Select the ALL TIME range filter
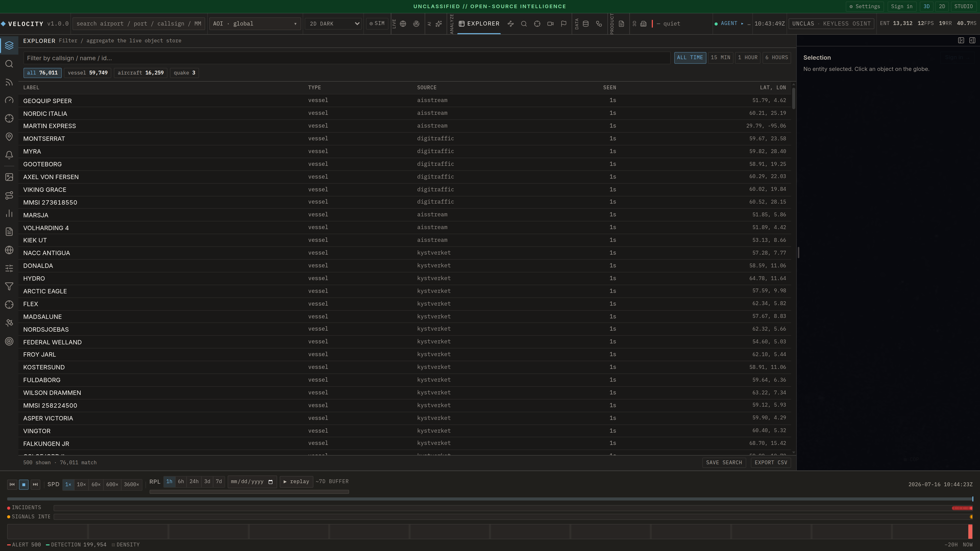Viewport: 980px width, 551px height. [x=690, y=58]
